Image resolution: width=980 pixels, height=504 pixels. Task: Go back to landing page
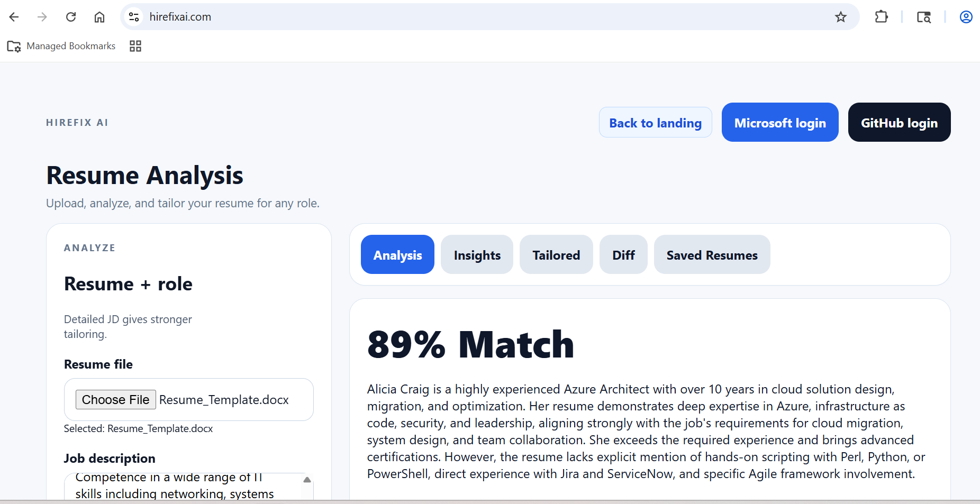[655, 123]
